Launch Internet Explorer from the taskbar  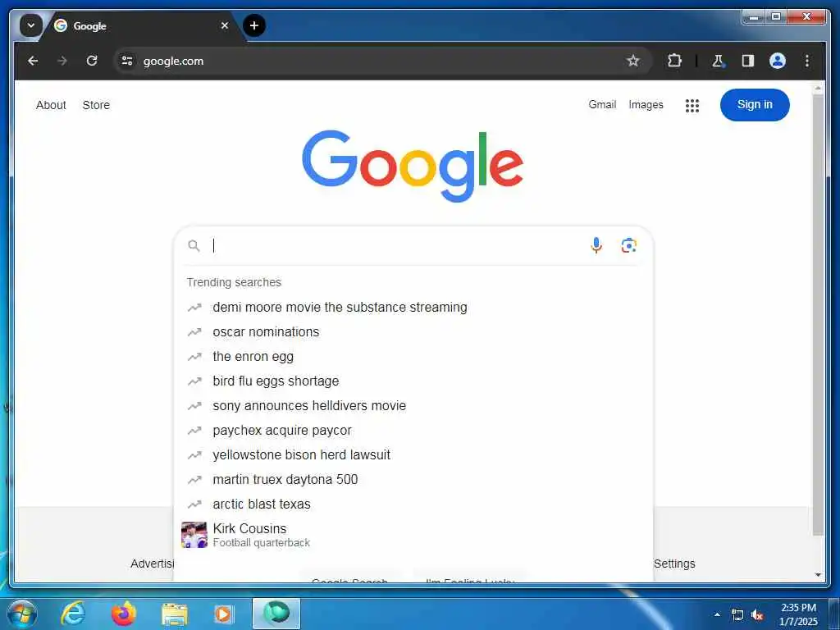72,614
